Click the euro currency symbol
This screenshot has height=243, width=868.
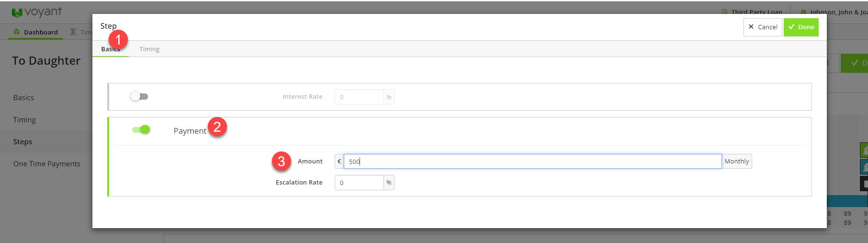pos(339,162)
